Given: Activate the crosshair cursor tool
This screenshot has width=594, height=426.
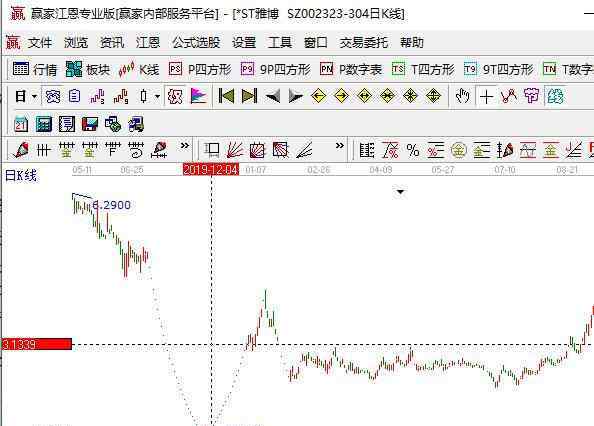Looking at the screenshot, I should pos(486,97).
